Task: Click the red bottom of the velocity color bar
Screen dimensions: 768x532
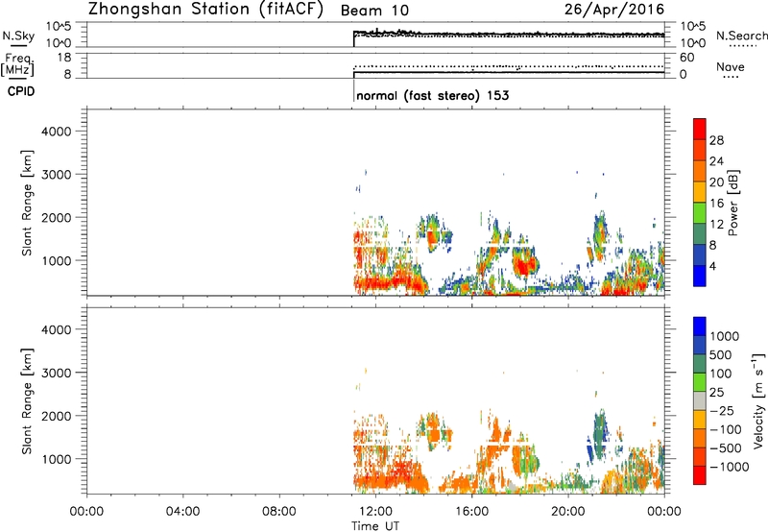Action: tap(700, 475)
